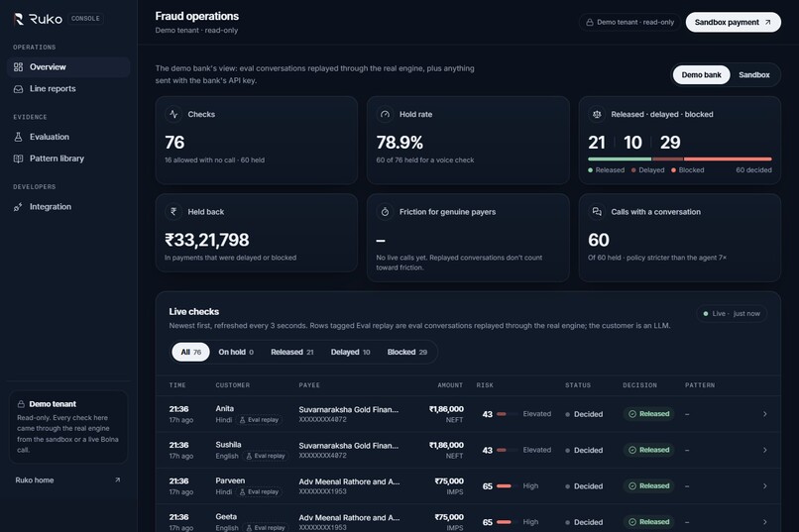
Task: Click Eval replay tag on Anita's row
Action: coord(259,420)
